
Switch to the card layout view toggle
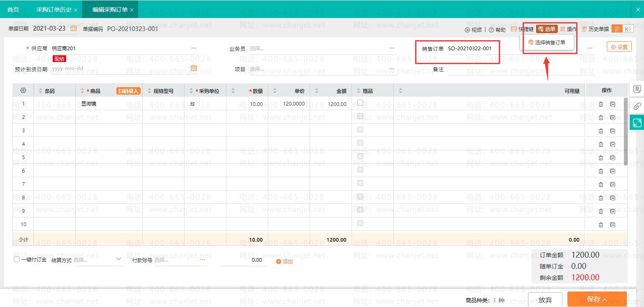click(628, 29)
